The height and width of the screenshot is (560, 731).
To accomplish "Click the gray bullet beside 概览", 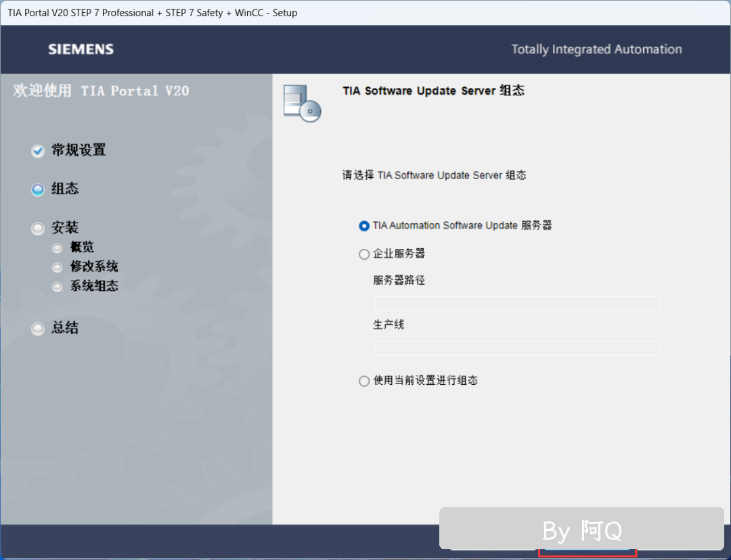I will point(58,248).
